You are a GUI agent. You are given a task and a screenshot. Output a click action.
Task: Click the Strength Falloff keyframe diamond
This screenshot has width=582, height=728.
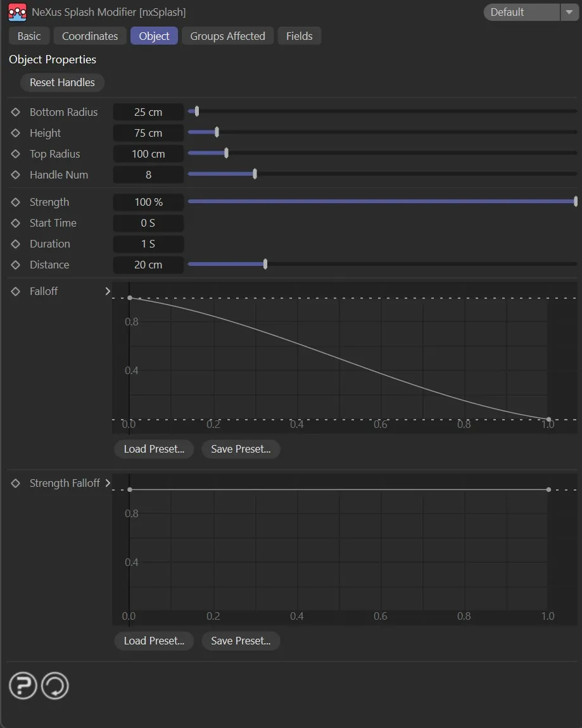point(16,483)
